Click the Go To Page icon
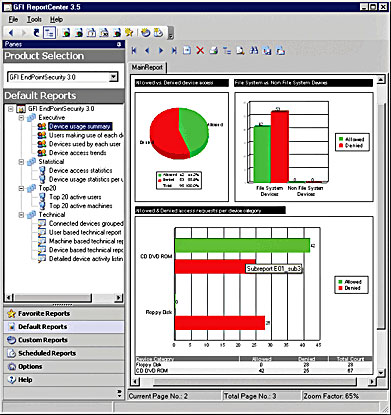 187,51
